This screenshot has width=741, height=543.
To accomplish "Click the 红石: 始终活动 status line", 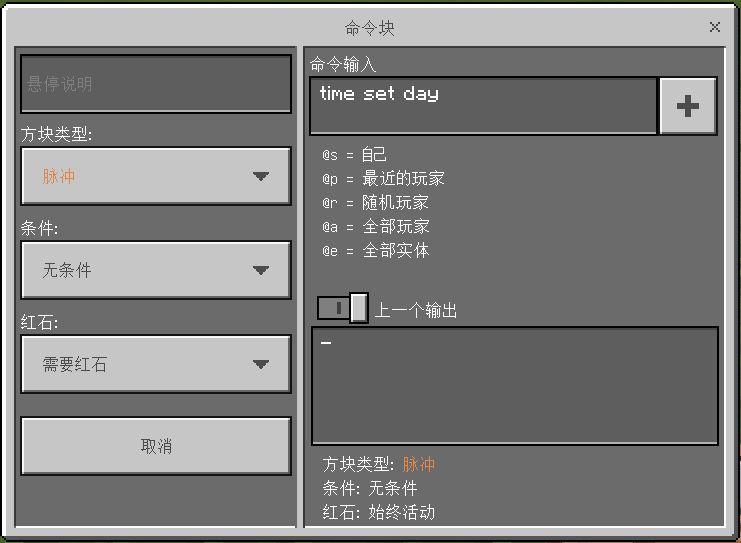I will point(379,512).
